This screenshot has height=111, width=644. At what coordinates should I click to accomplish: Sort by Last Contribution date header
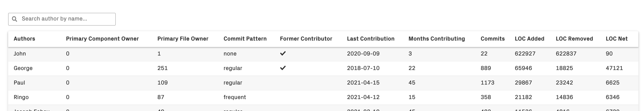[370, 39]
